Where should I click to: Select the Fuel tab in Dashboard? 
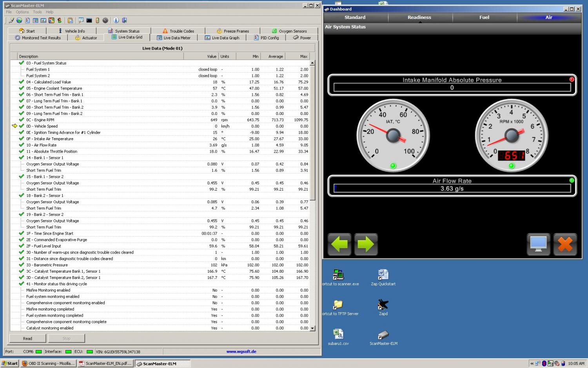pos(484,17)
